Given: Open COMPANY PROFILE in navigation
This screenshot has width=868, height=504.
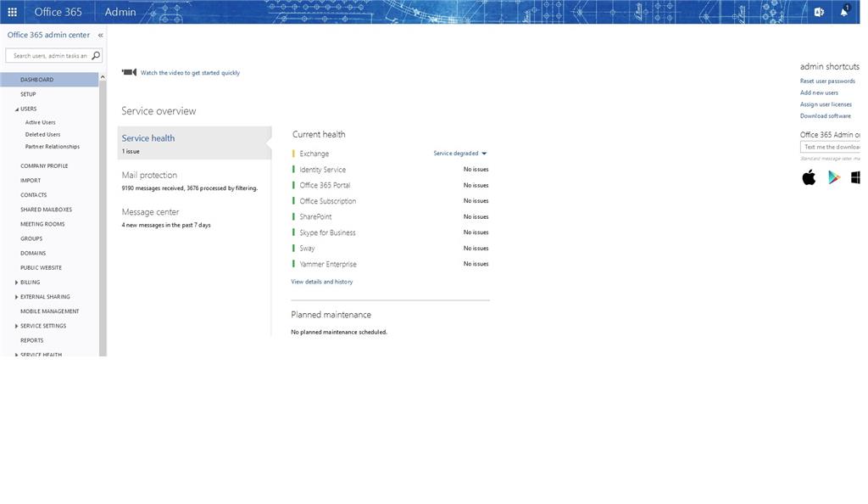Looking at the screenshot, I should tap(44, 165).
